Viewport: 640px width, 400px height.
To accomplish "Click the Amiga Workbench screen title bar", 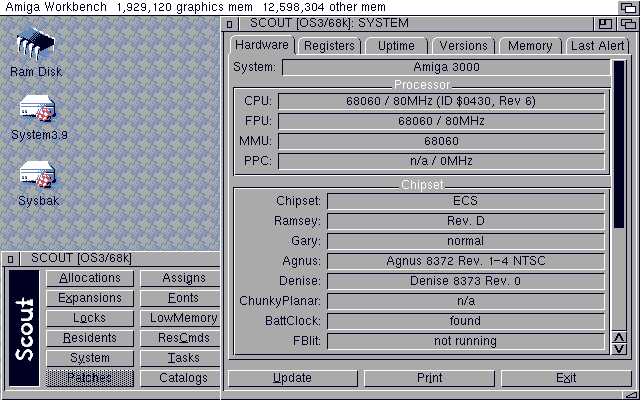I will coord(309,7).
